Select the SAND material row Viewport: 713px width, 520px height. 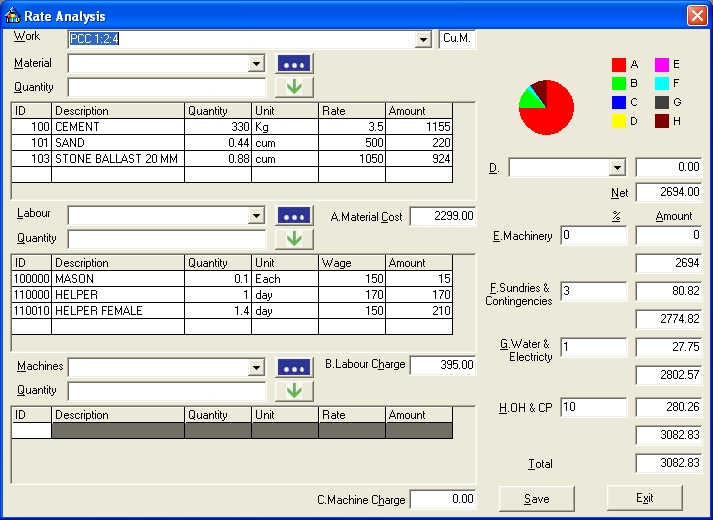pyautogui.click(x=232, y=143)
